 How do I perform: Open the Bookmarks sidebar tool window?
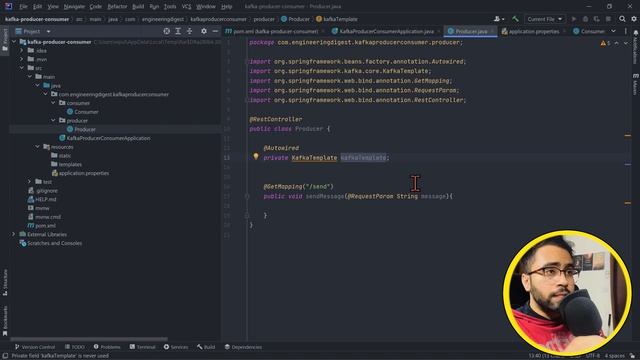[x=5, y=321]
